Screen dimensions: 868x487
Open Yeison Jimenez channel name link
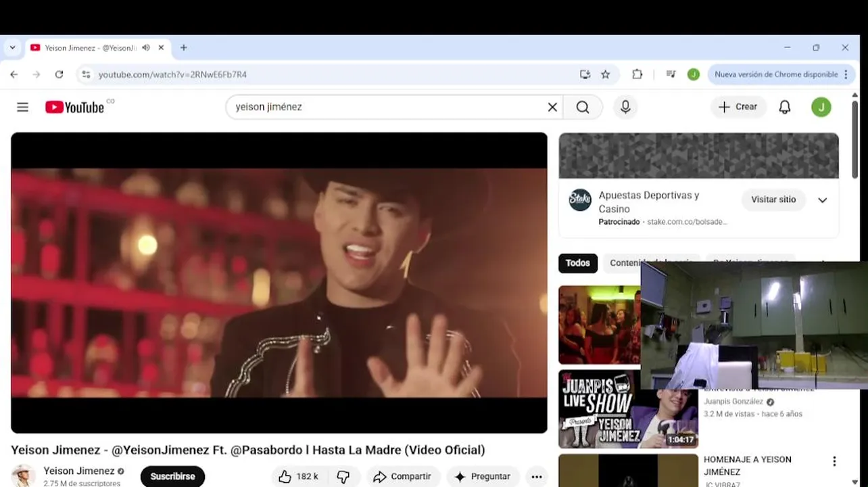(79, 471)
